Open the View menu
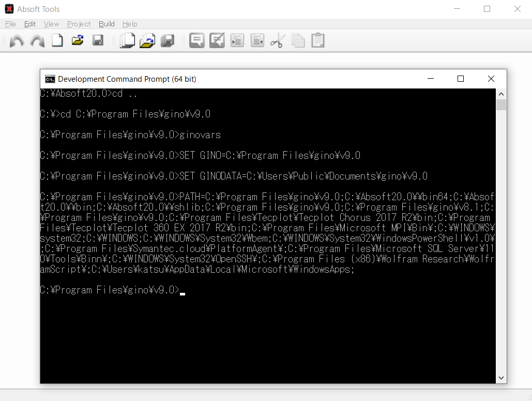532x401 pixels. point(51,24)
